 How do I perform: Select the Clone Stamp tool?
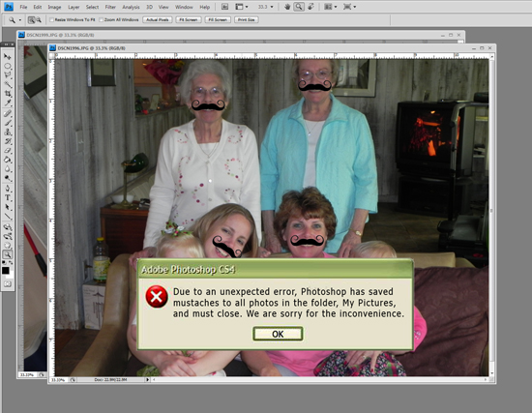8,132
